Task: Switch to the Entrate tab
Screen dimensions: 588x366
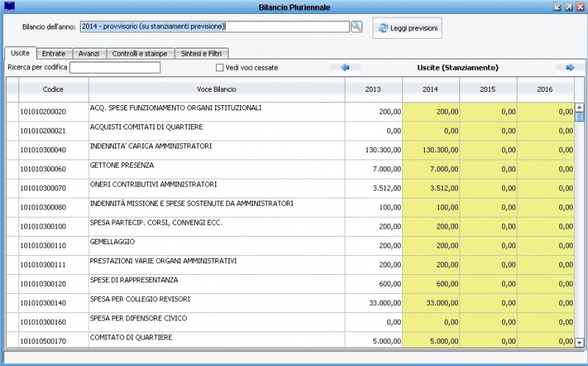Action: (x=54, y=54)
